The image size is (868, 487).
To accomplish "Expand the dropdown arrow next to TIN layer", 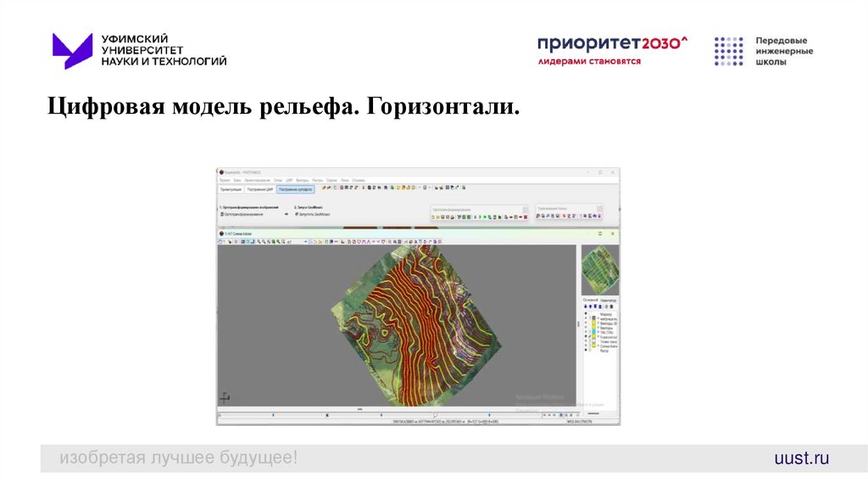I will click(598, 332).
